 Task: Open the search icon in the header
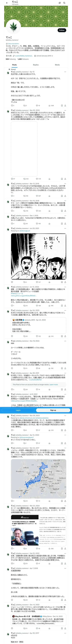(x=64, y=3)
